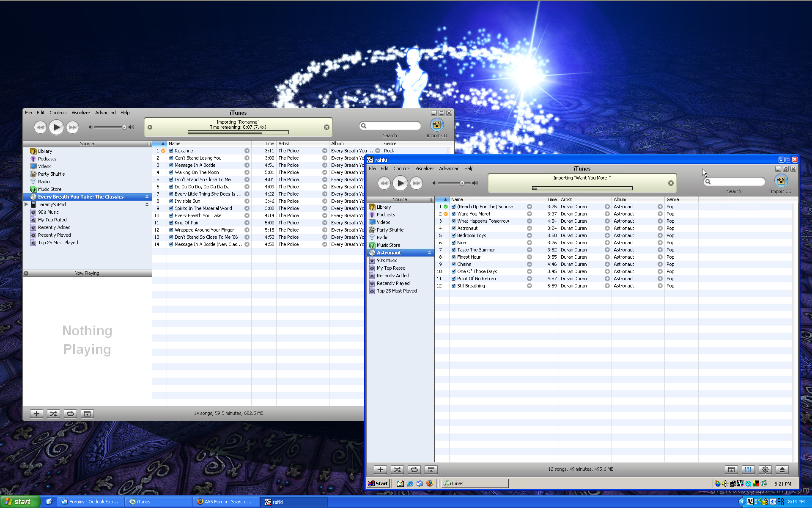Image resolution: width=812 pixels, height=508 pixels.
Task: Click Import CD icon in rafiki iTunes window
Action: pos(781,181)
